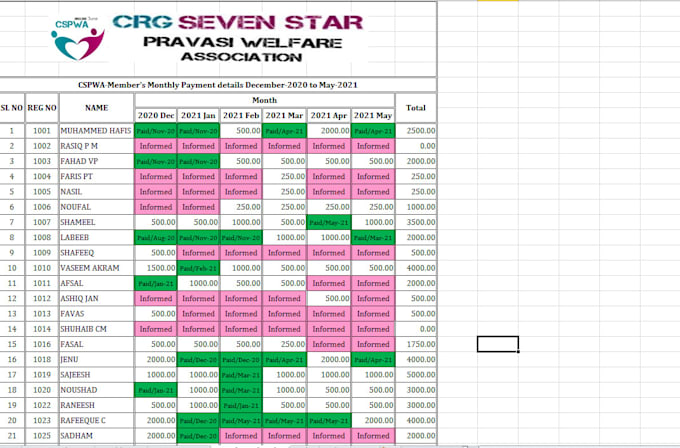Viewport: 680px width, 448px height.
Task: Click the name cell SHAMEEL
Action: [96, 222]
